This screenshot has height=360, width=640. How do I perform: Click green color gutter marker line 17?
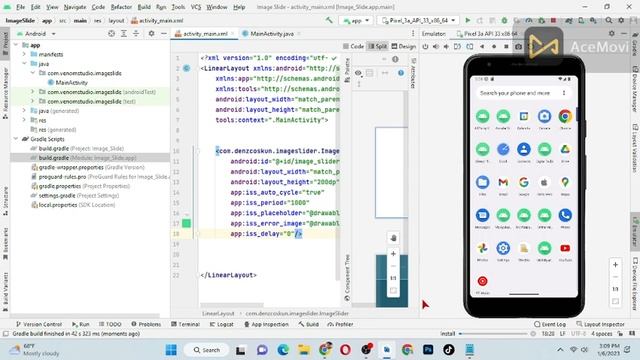187,223
